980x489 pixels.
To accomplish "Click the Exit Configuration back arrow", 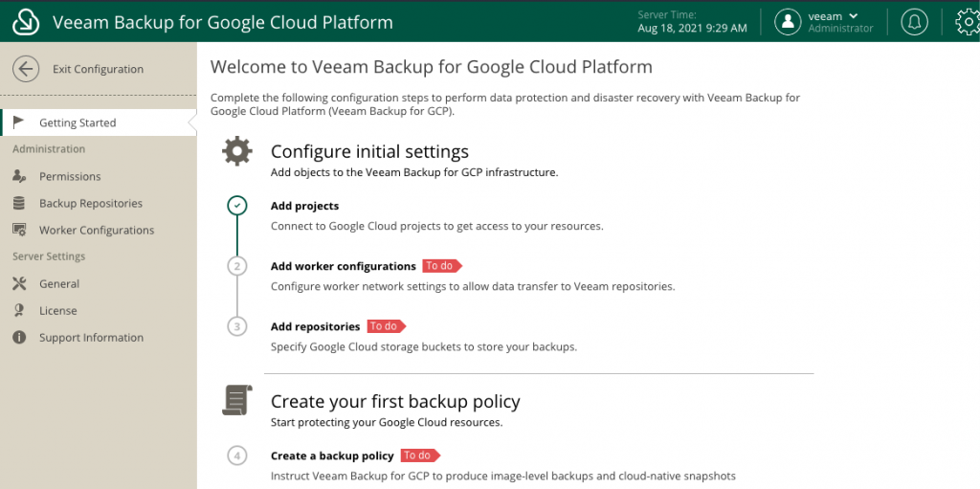I will pyautogui.click(x=26, y=69).
